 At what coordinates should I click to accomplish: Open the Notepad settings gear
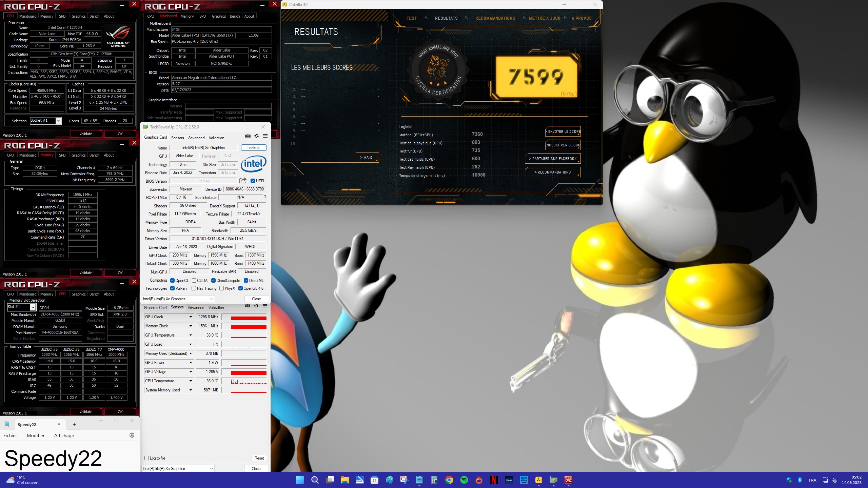(132, 435)
